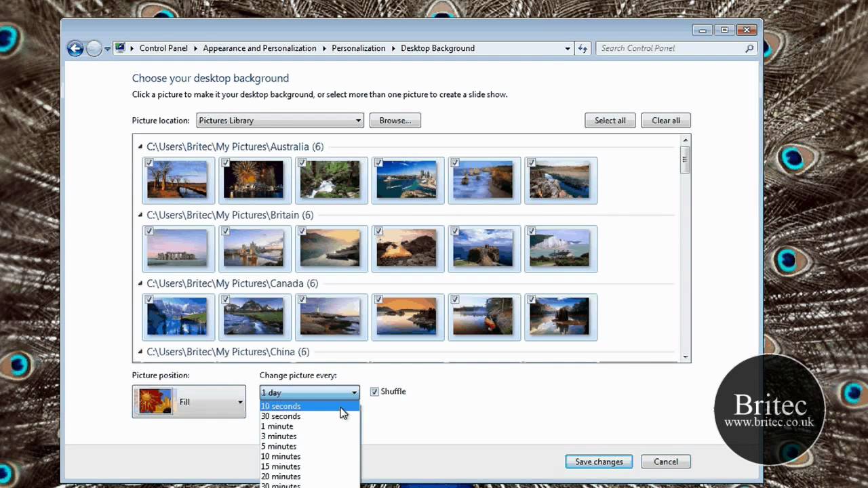Click the search magnifier icon
Screen dimensions: 868x488
pos(749,48)
